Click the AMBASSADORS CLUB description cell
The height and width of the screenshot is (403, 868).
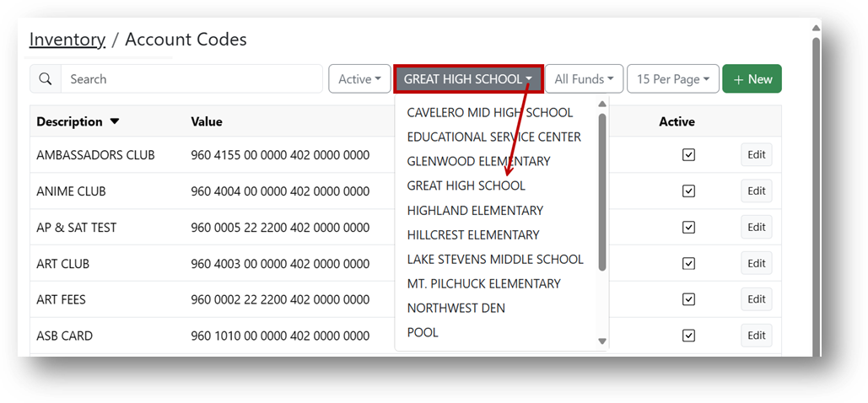click(x=95, y=155)
